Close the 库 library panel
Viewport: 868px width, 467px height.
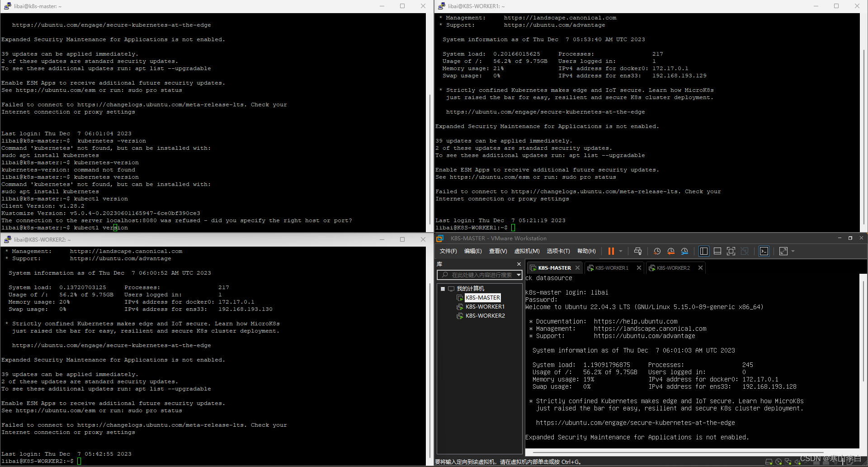click(519, 264)
